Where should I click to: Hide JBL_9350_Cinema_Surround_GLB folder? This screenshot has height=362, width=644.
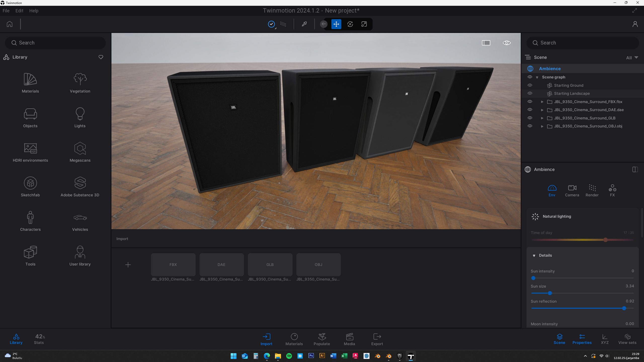530,118
